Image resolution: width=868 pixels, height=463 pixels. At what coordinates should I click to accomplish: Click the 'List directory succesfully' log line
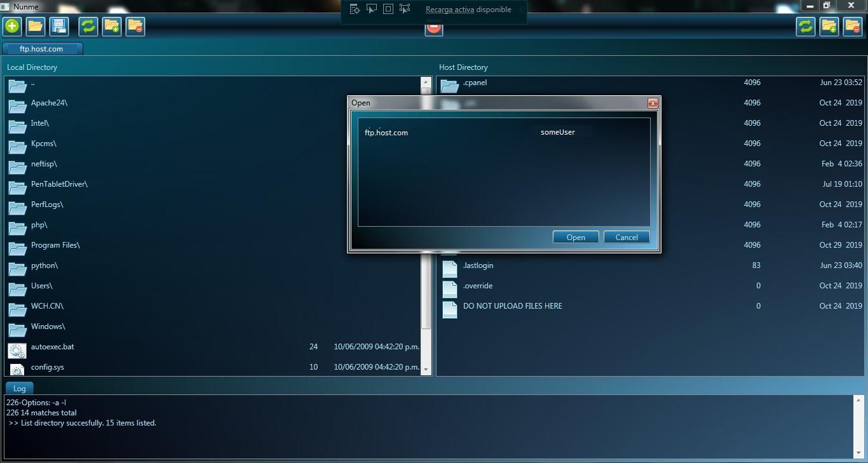(x=83, y=422)
